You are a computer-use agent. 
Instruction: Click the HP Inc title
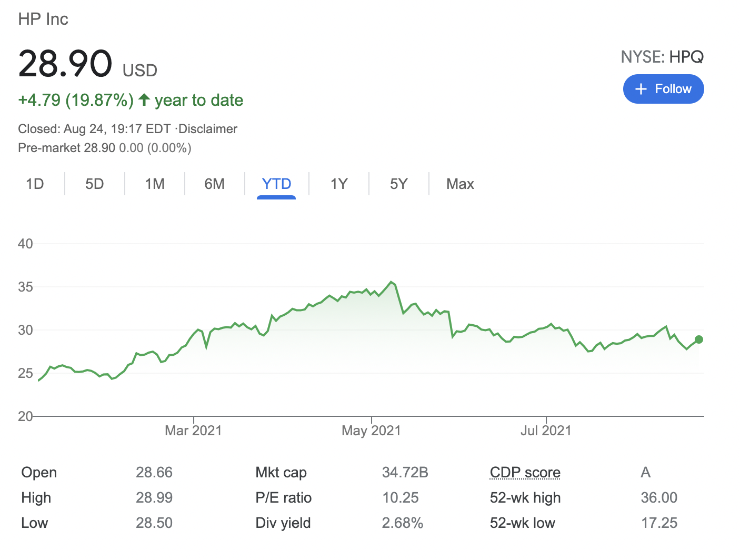(43, 19)
